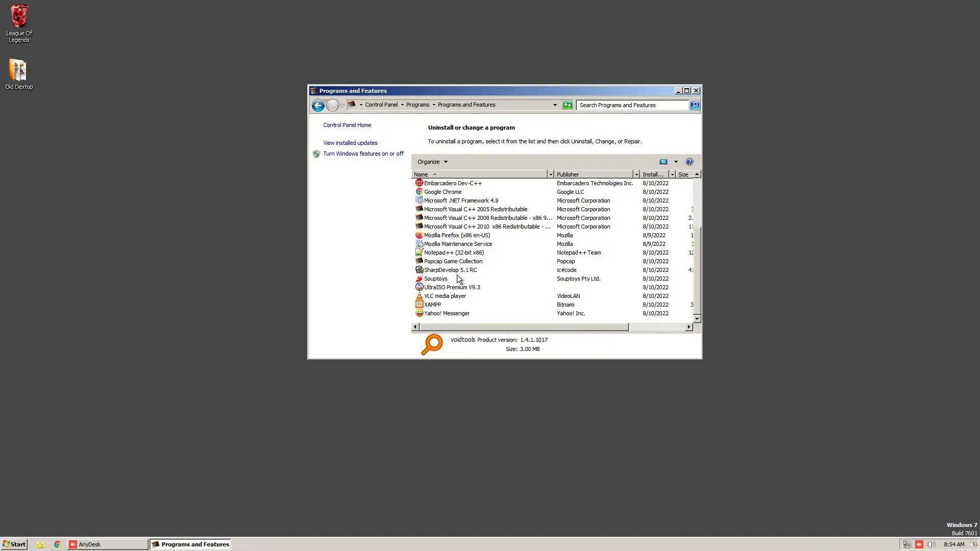The image size is (980, 551).
Task: Select the Yahoo! Messenger entry
Action: point(447,313)
